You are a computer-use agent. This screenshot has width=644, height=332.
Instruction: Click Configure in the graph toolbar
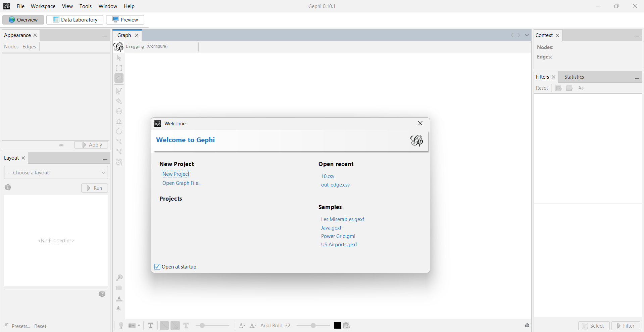(x=157, y=46)
